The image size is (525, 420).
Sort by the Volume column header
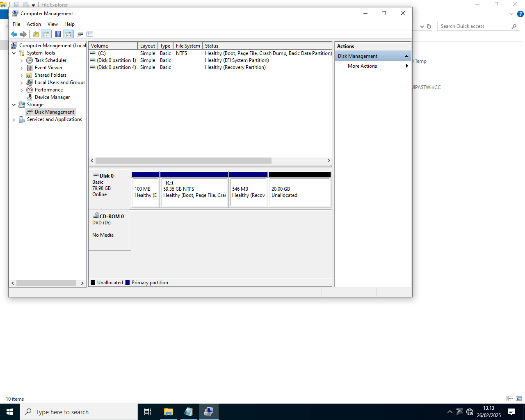point(113,46)
